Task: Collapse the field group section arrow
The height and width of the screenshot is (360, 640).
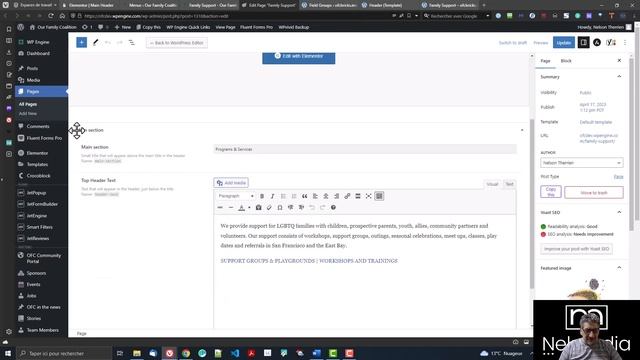Action: [x=522, y=130]
